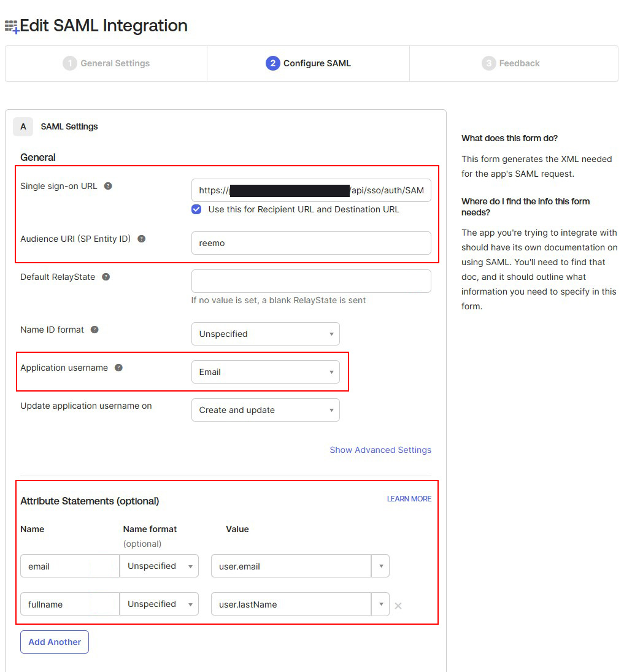Remove the fullname attribute row with X

pyautogui.click(x=398, y=606)
